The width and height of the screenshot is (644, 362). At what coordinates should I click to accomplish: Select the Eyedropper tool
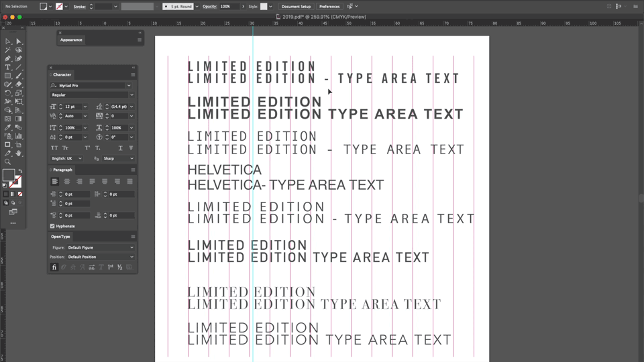tap(7, 127)
